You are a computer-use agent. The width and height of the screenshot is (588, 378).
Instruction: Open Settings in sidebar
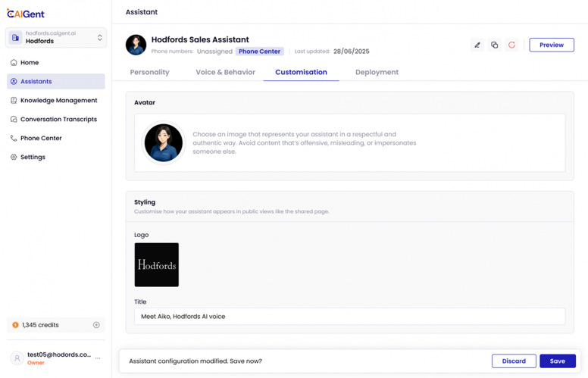33,157
